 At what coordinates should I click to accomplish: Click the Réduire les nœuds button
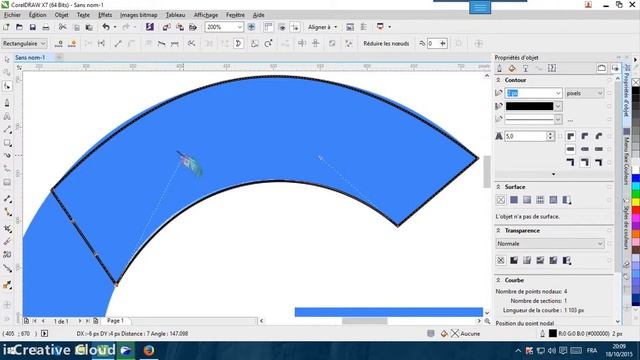pos(386,43)
